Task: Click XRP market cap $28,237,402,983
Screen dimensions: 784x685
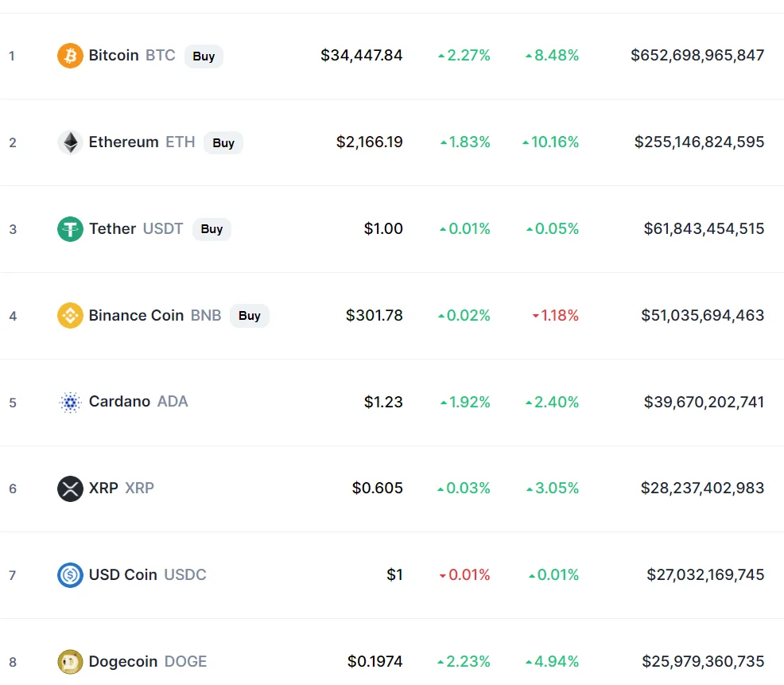Action: [x=702, y=488]
